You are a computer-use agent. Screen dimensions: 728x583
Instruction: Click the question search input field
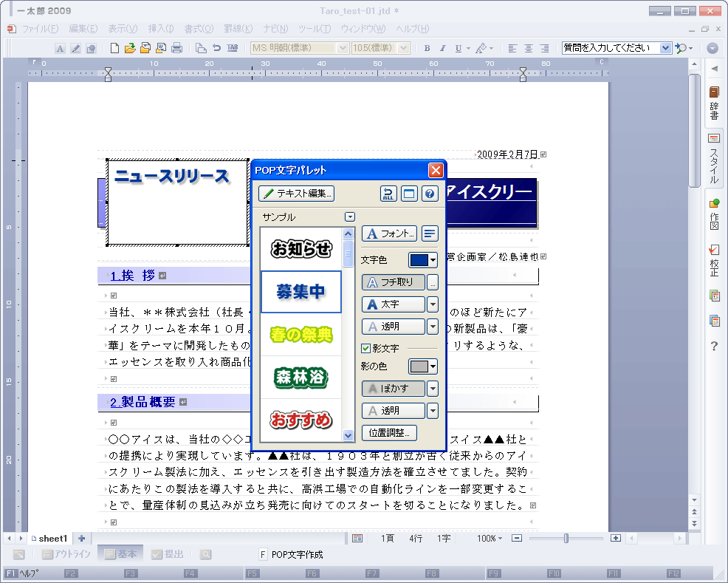611,48
